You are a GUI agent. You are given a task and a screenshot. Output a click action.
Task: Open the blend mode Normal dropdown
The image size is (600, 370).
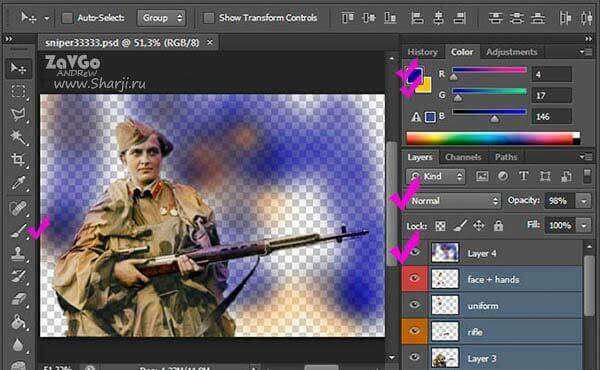pos(453,200)
